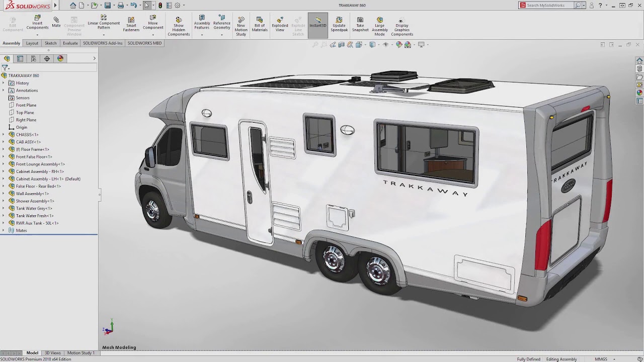Viewport: 644px width, 362px height.
Task: Print using the printer icon
Action: click(x=121, y=6)
